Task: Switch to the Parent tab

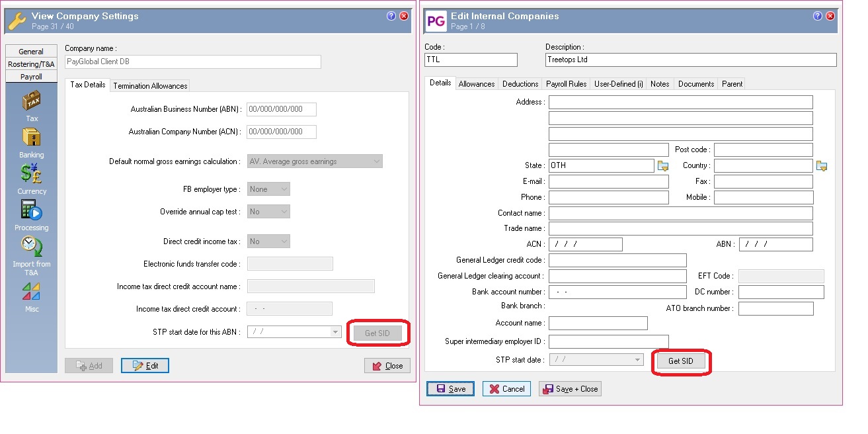Action: coord(732,84)
